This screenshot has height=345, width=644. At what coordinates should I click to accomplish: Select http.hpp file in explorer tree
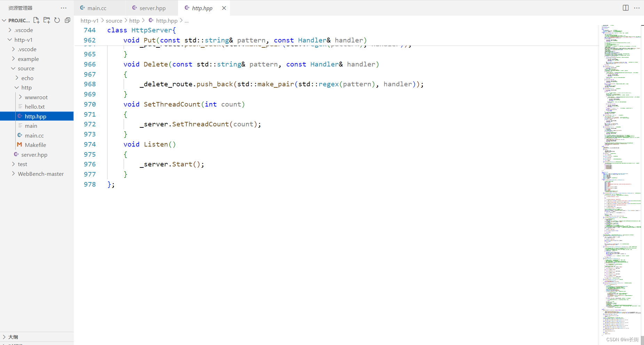pos(37,116)
